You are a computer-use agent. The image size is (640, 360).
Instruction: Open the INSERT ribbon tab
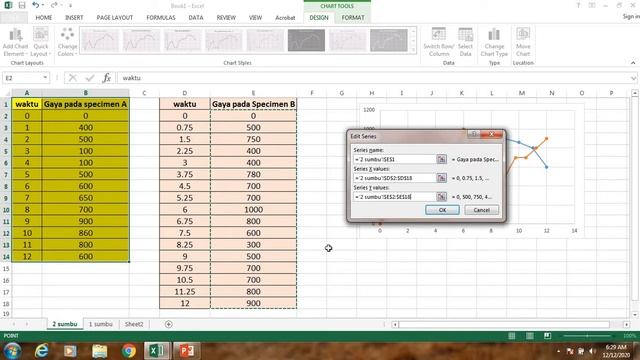(74, 18)
